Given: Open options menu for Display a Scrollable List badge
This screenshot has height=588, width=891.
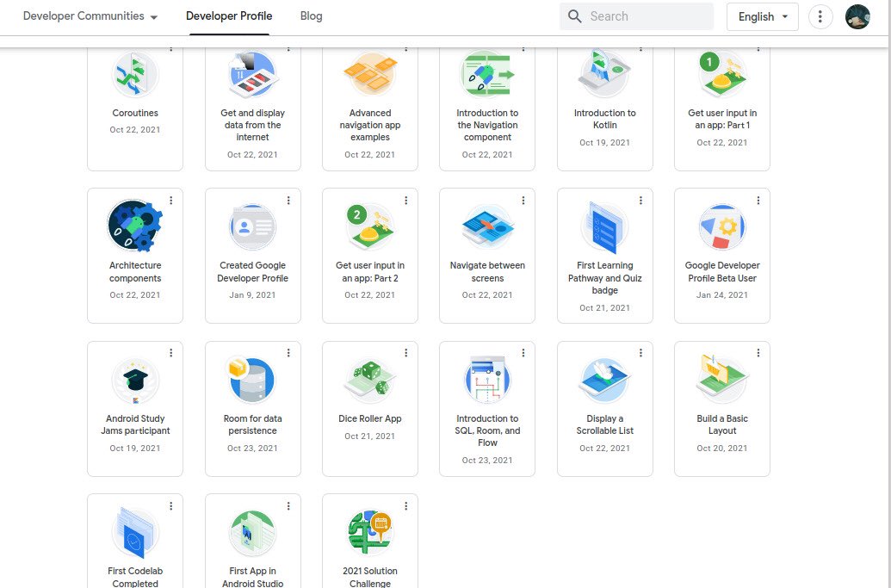Looking at the screenshot, I should click(641, 353).
